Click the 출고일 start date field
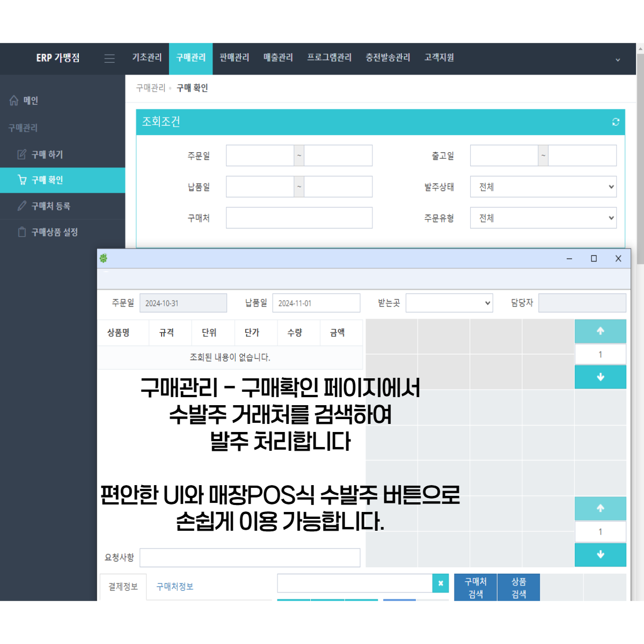644x644 pixels. click(504, 156)
